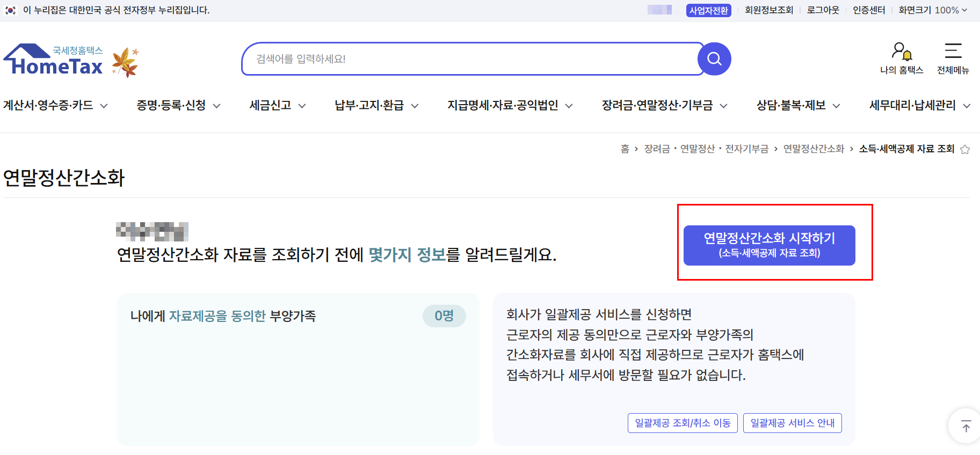
Task: Go to 홈 breadcrumb
Action: coord(625,149)
